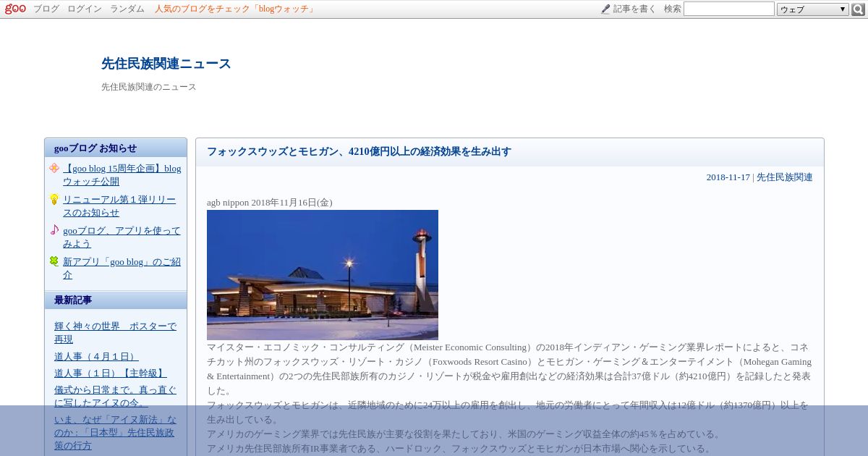Open リニューアル第1弾リリース notice link
Screen dimensions: 868x456
(119, 206)
